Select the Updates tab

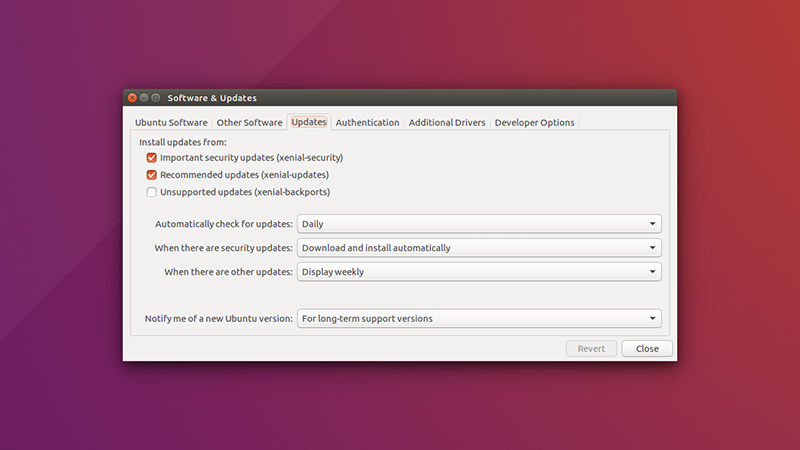click(x=309, y=122)
